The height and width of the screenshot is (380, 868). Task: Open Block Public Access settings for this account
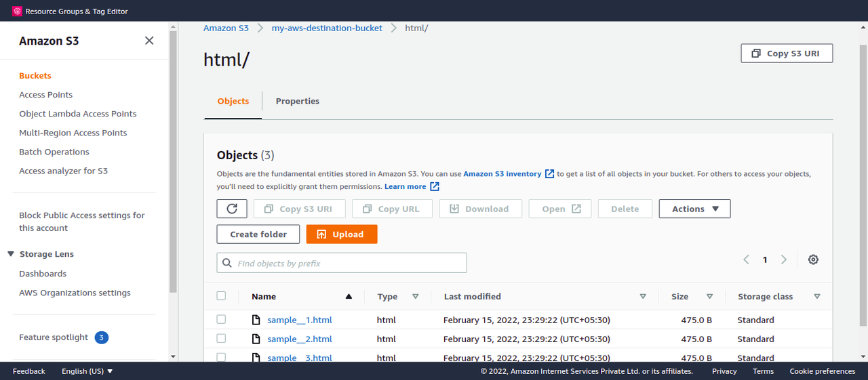point(82,221)
